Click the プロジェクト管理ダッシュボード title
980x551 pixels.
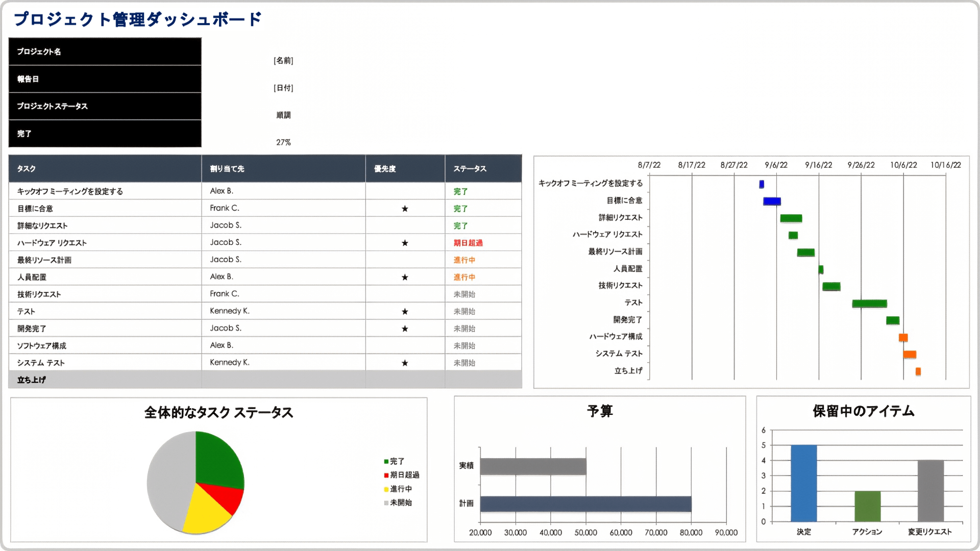tap(138, 19)
